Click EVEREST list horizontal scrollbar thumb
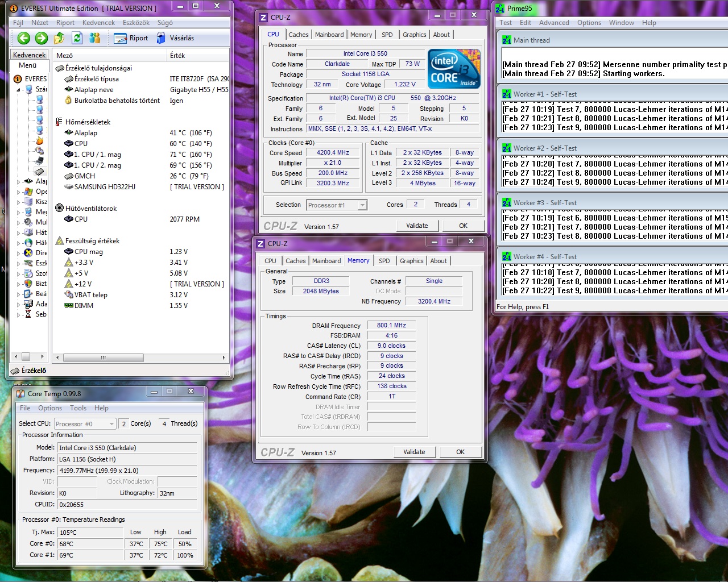 coord(103,357)
